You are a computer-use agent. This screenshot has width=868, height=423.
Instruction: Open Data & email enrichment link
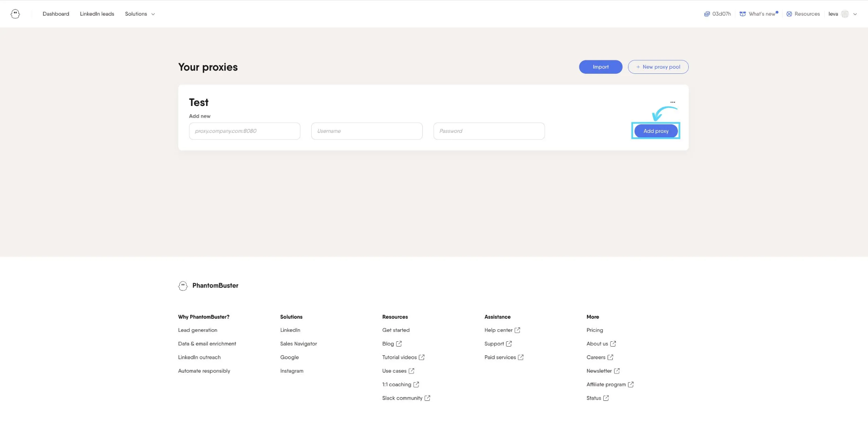click(207, 344)
